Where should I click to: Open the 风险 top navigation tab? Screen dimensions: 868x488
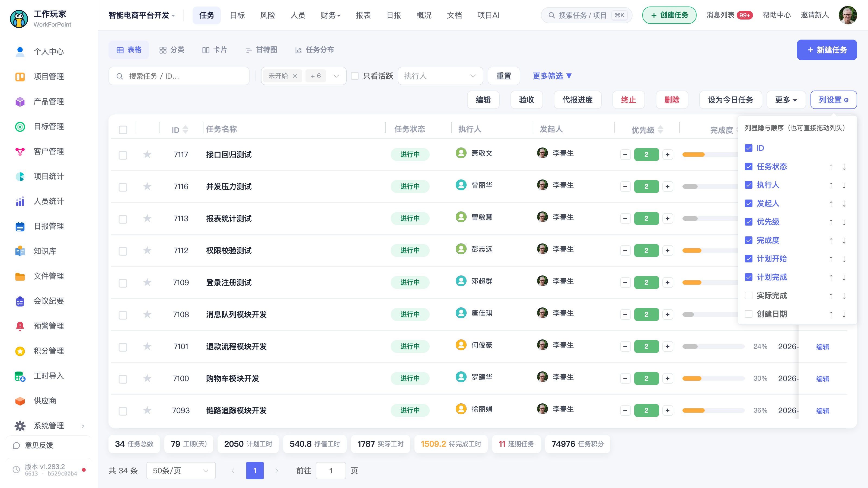[x=267, y=15]
